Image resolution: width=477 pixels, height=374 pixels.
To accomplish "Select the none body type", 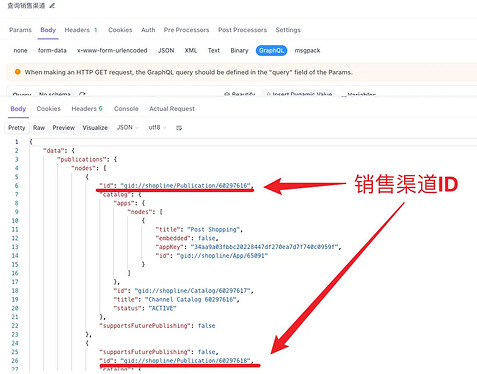I will coord(20,51).
